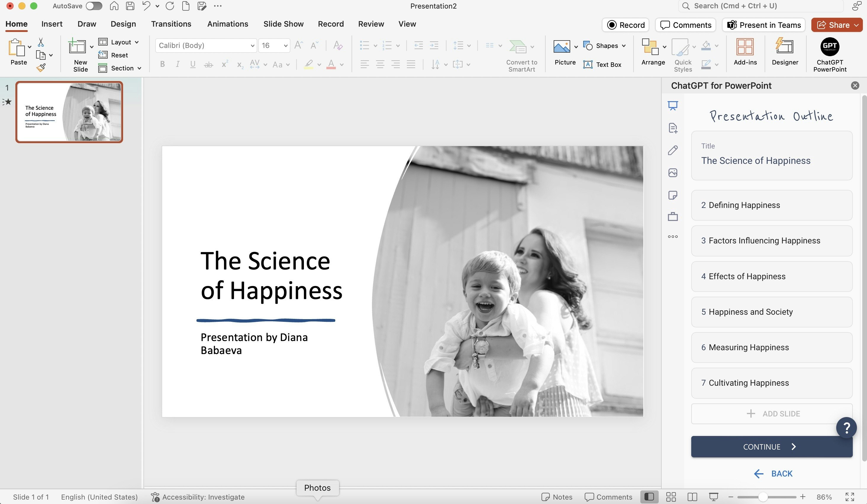Click the help question mark button
Image resolution: width=867 pixels, height=504 pixels.
(846, 427)
